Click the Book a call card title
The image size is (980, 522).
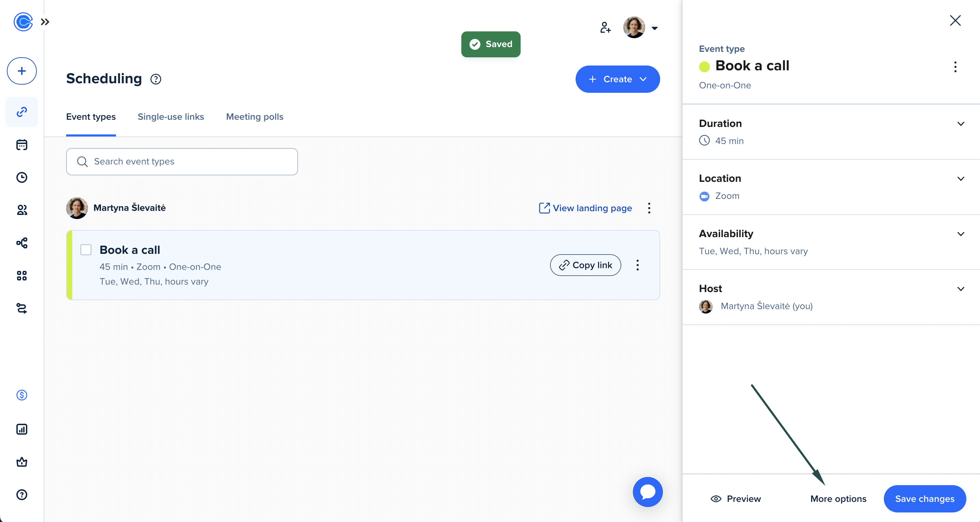pyautogui.click(x=130, y=250)
